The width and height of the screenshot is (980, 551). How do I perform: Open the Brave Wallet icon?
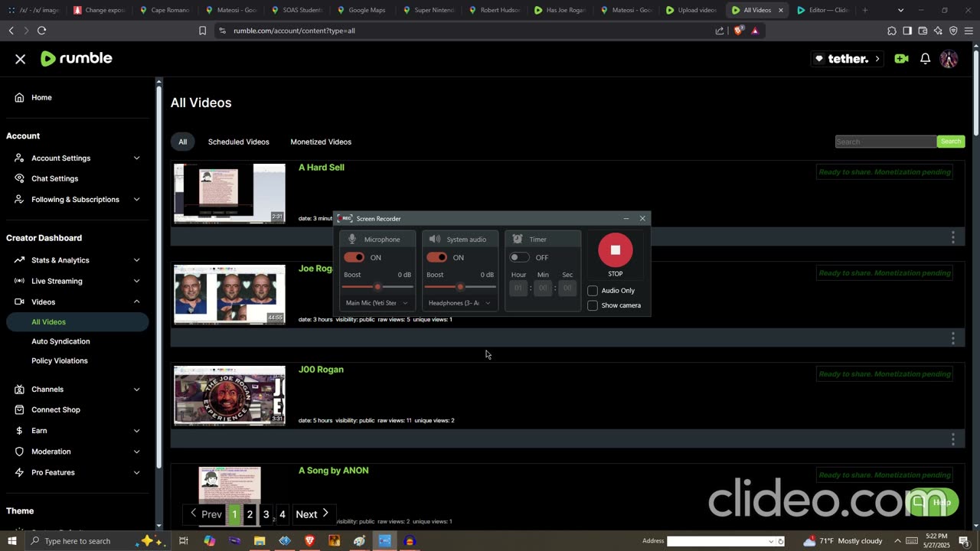(923, 31)
